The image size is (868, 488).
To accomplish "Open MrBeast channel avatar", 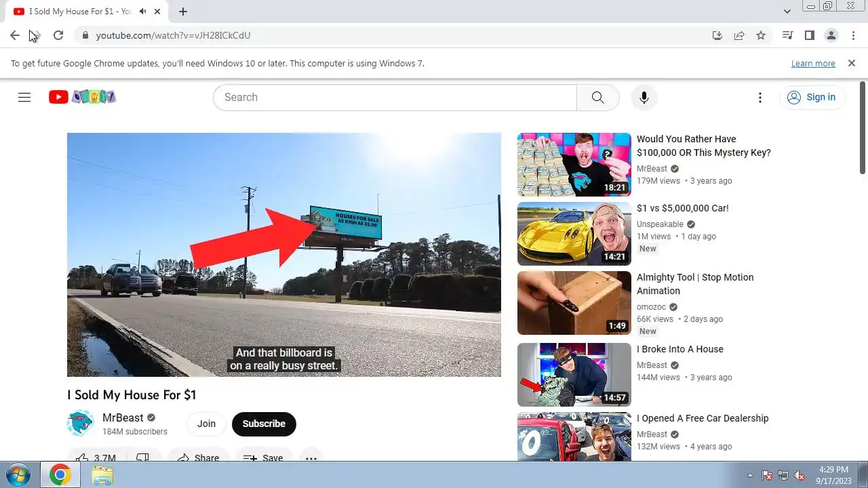I will [x=80, y=424].
